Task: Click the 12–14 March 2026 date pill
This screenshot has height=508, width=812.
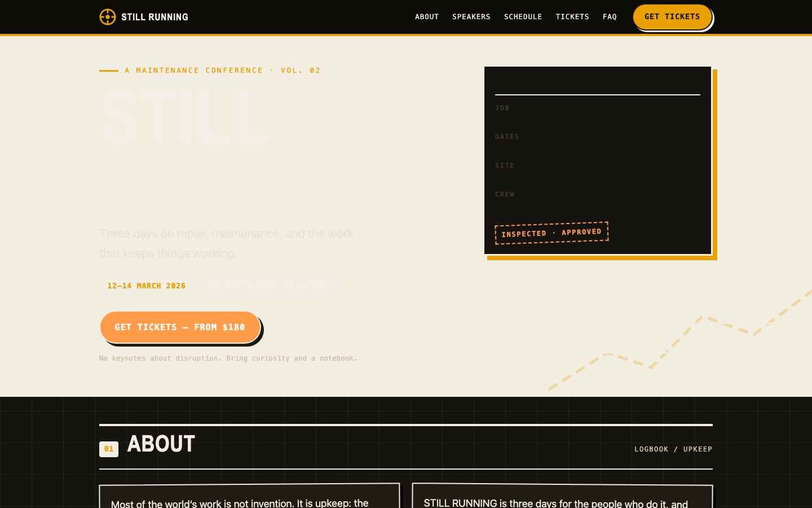Action: click(147, 286)
